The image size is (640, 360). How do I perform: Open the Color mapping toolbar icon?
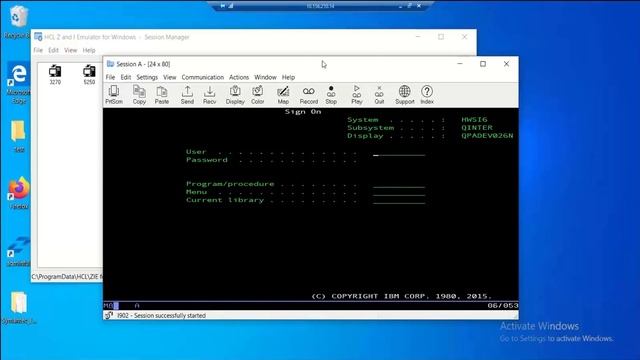click(x=258, y=95)
